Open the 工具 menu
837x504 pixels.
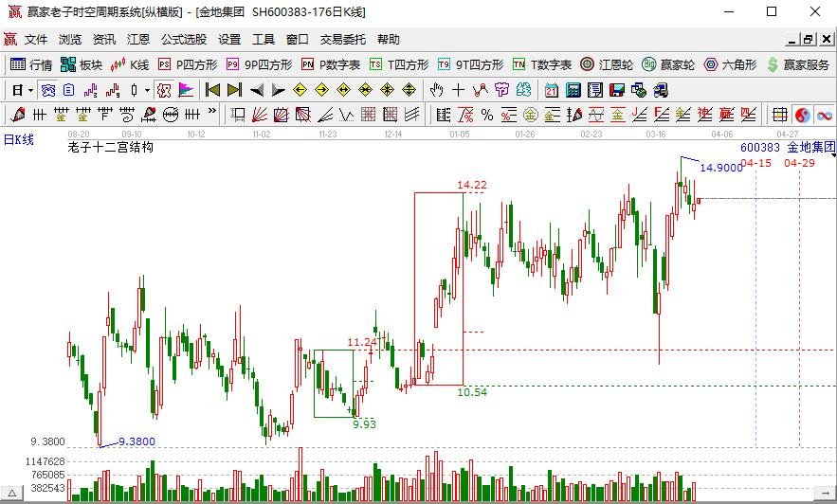[264, 40]
